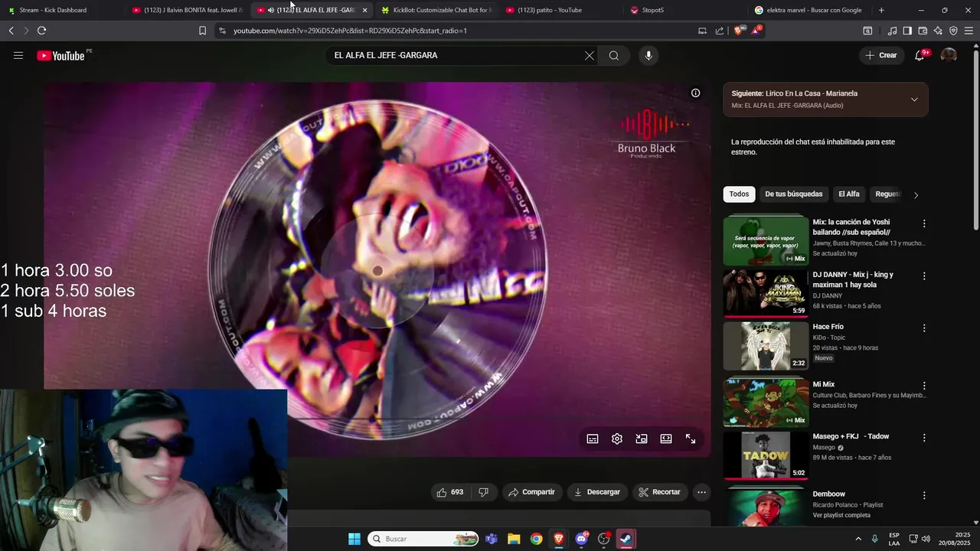Open the YouTube hamburger guide menu
The height and width of the screenshot is (551, 980).
[x=18, y=55]
